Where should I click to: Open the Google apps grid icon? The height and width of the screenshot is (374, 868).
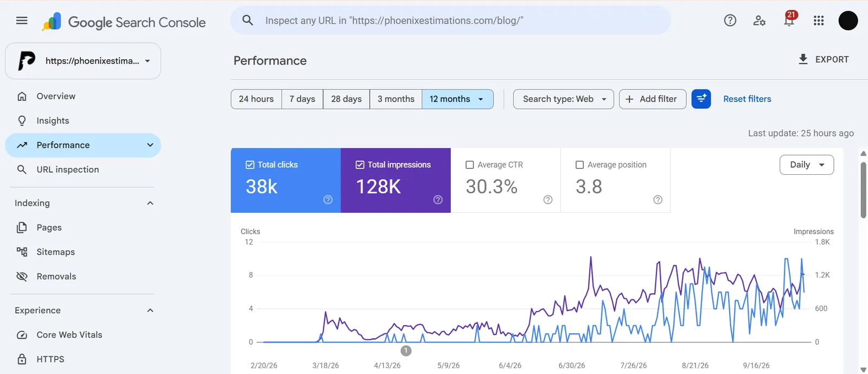pyautogui.click(x=819, y=21)
